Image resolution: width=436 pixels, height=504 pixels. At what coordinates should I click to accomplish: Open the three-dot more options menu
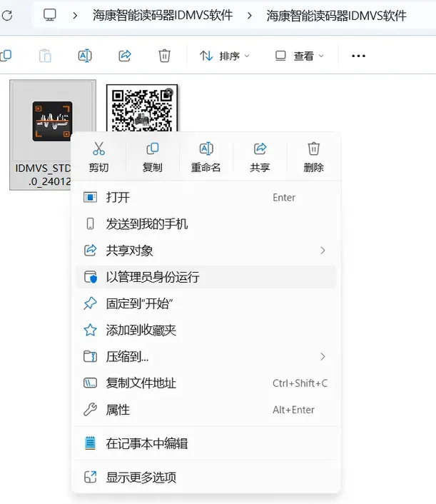click(358, 56)
